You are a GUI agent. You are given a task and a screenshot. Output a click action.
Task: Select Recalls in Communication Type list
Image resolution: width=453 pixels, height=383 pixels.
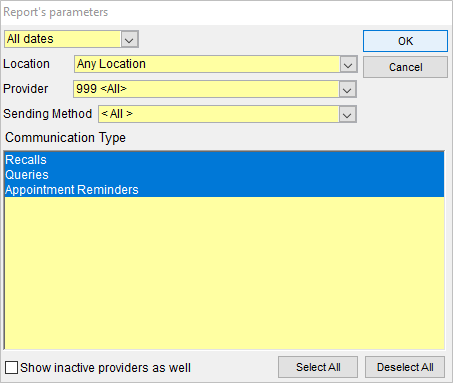tap(224, 160)
